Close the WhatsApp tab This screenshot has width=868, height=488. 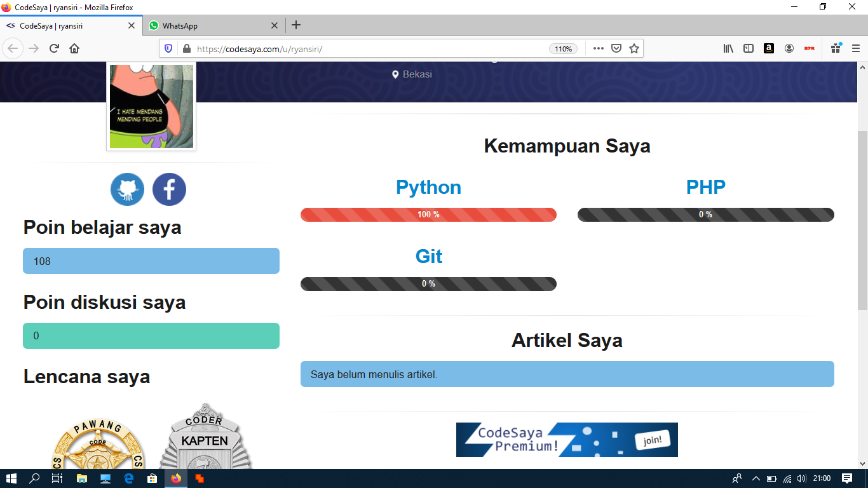coord(275,26)
